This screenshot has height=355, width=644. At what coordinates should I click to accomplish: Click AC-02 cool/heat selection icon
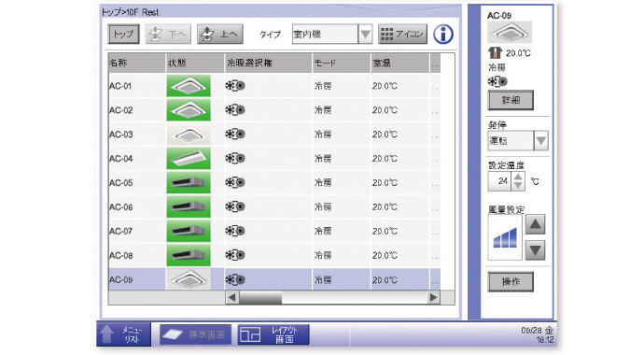[x=235, y=110]
